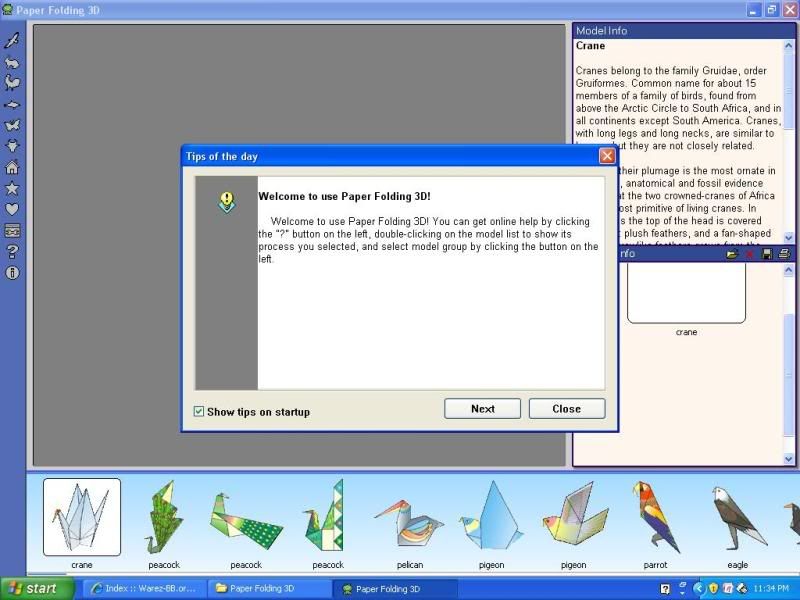Click the question mark tray icon in taskbar

click(x=665, y=589)
